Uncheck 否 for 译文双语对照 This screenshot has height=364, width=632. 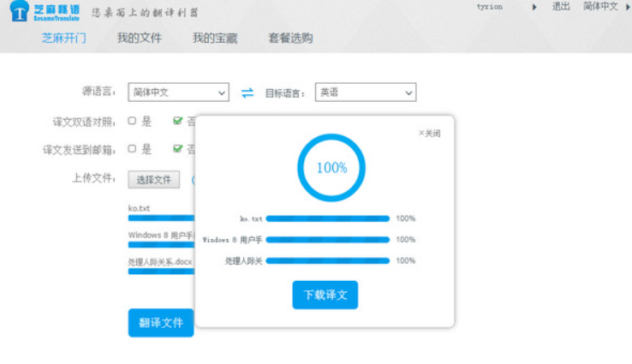pos(178,121)
